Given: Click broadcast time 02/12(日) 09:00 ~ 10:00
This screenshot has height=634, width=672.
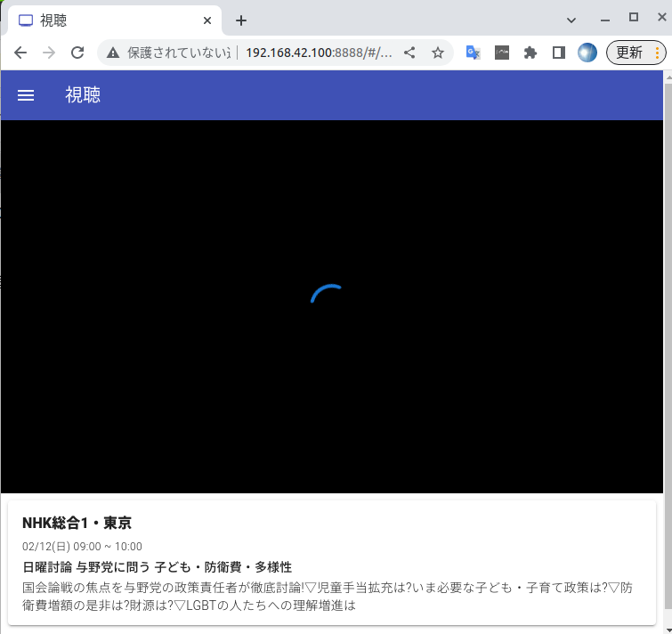Looking at the screenshot, I should tap(82, 547).
